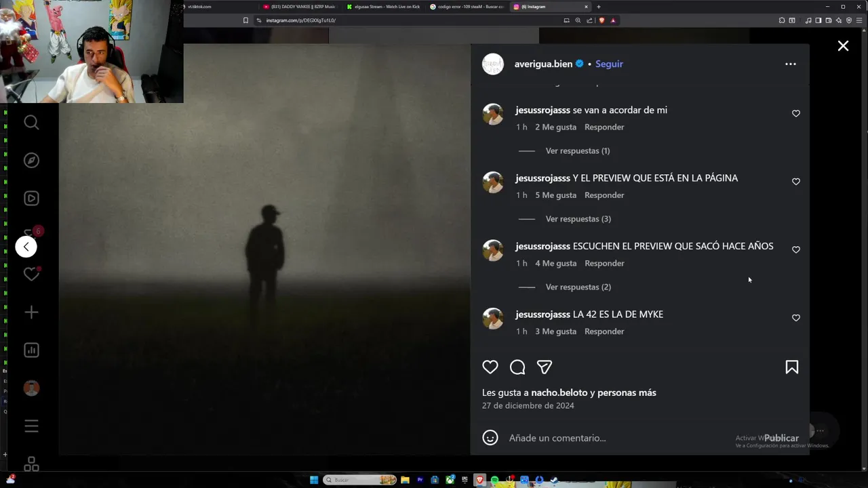868x488 pixels.
Task: Click the "Añade un comentario..." field
Action: click(x=631, y=438)
